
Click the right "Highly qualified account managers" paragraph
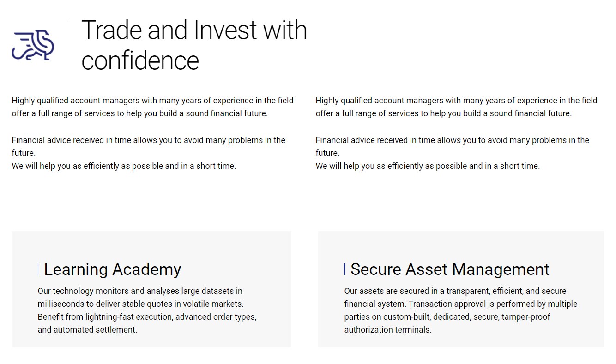[x=456, y=107]
